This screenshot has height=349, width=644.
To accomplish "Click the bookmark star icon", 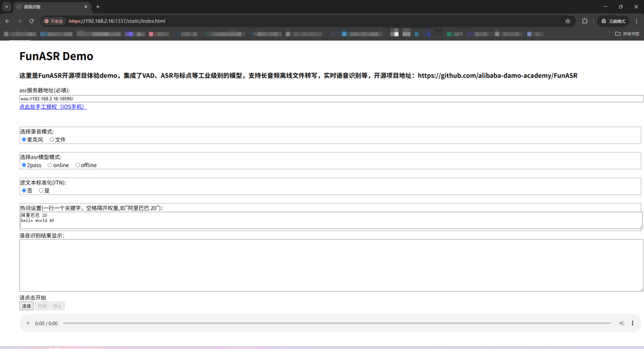I will click(568, 21).
